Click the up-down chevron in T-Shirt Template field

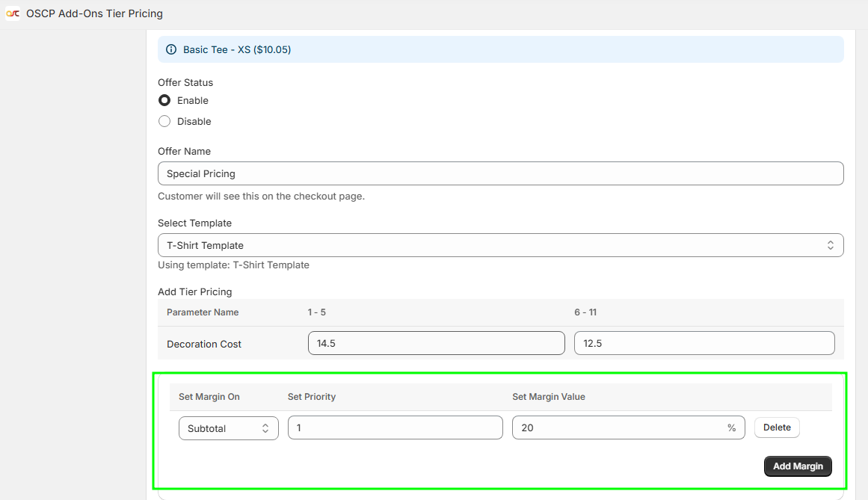click(x=830, y=245)
